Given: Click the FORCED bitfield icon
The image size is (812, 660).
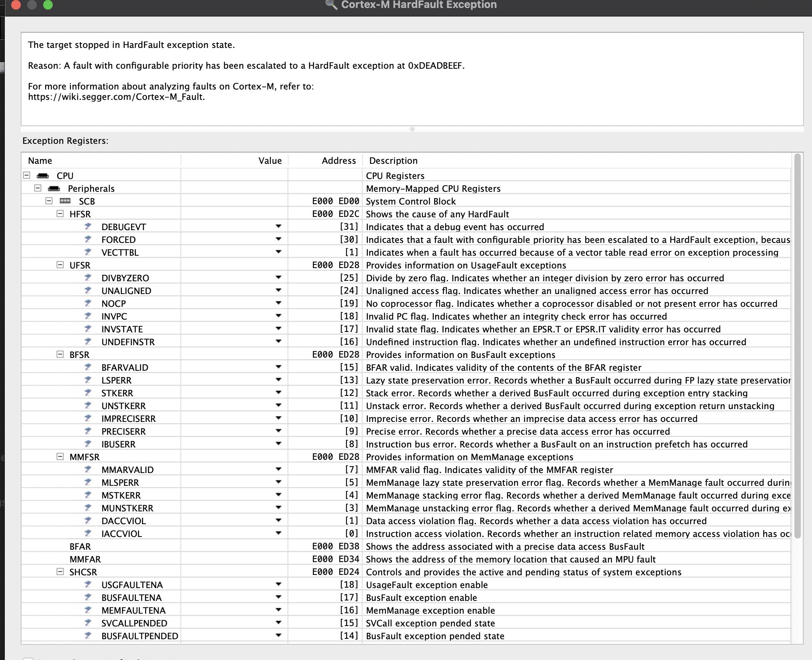Looking at the screenshot, I should click(x=88, y=239).
